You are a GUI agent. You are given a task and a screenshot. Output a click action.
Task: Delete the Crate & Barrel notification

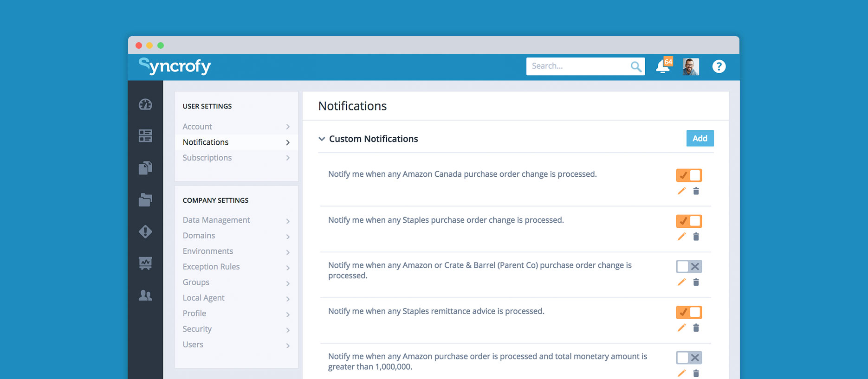click(x=696, y=282)
